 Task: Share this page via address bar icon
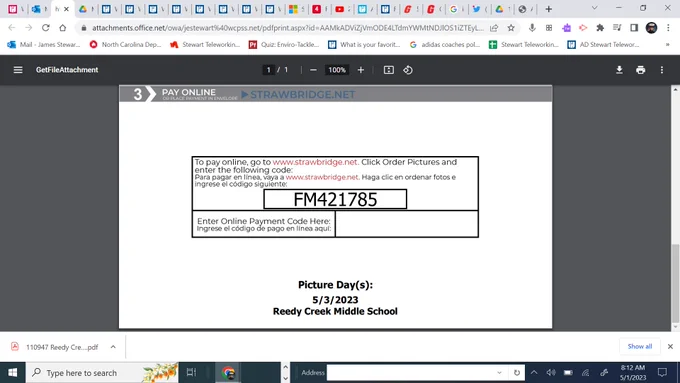[x=494, y=28]
